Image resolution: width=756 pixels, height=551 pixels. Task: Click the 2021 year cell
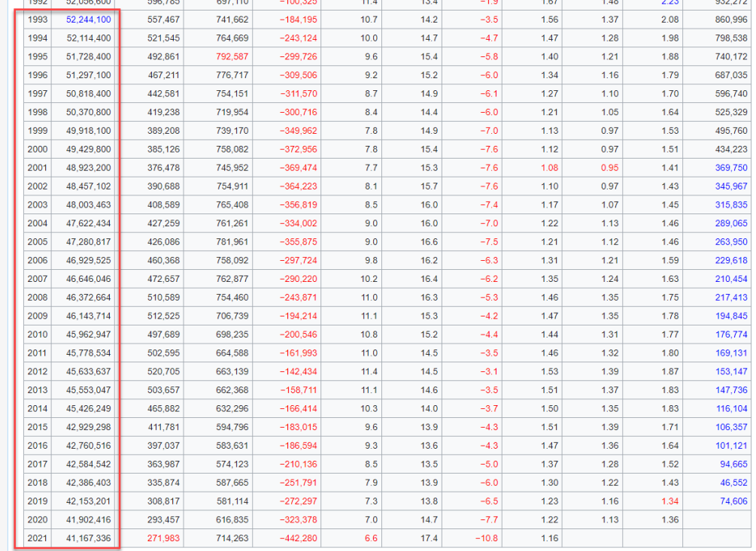click(38, 538)
